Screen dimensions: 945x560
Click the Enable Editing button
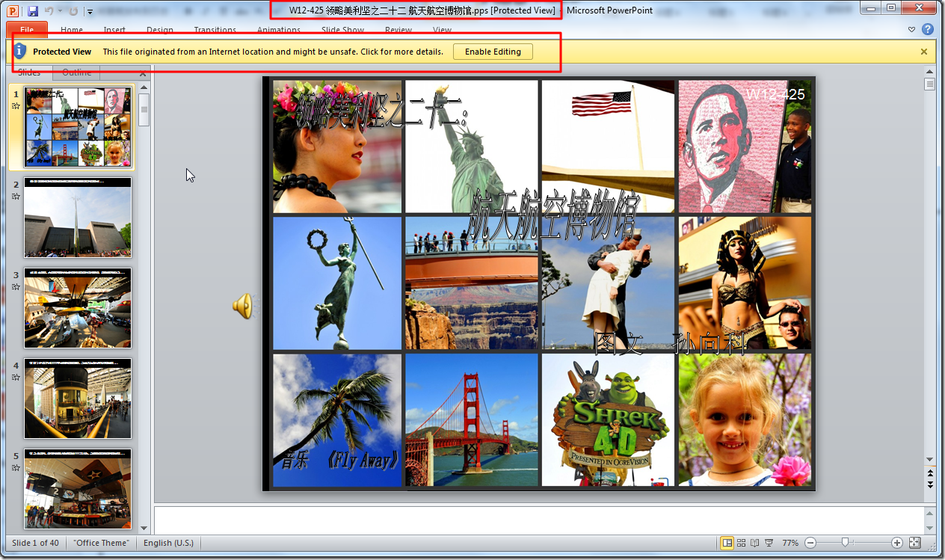493,52
